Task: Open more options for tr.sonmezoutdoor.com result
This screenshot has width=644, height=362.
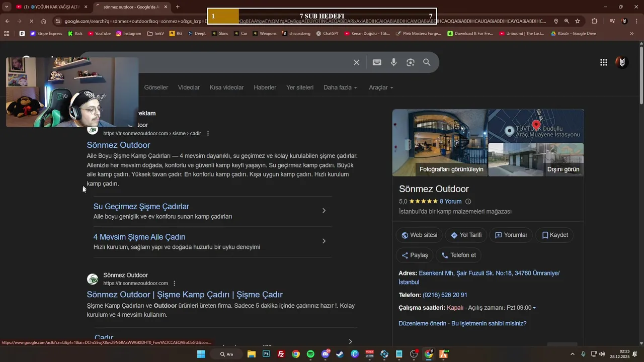Action: (175, 283)
